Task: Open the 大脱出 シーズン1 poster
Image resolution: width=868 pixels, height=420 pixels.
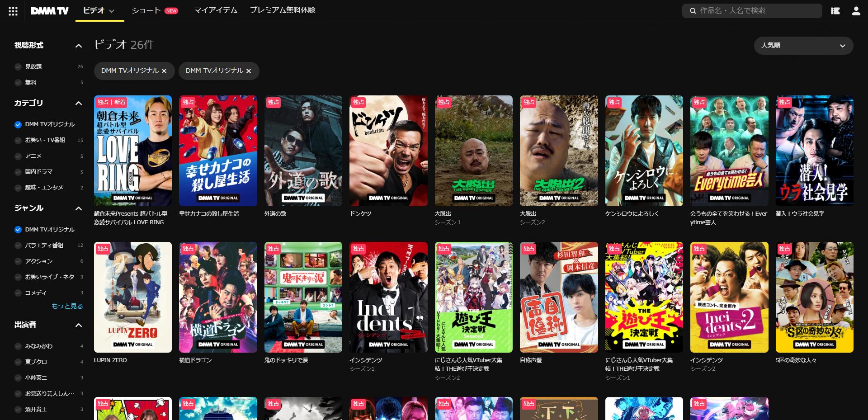Action: [x=474, y=151]
